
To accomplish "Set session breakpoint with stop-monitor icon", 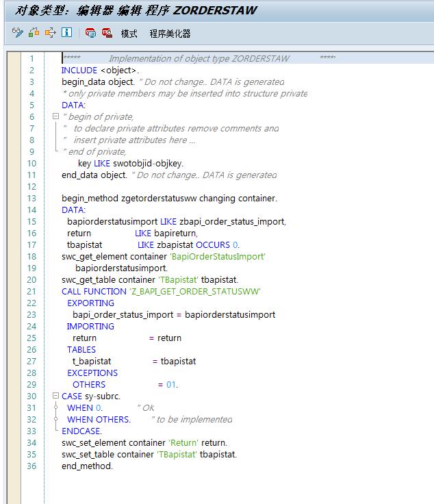I will pos(90,32).
